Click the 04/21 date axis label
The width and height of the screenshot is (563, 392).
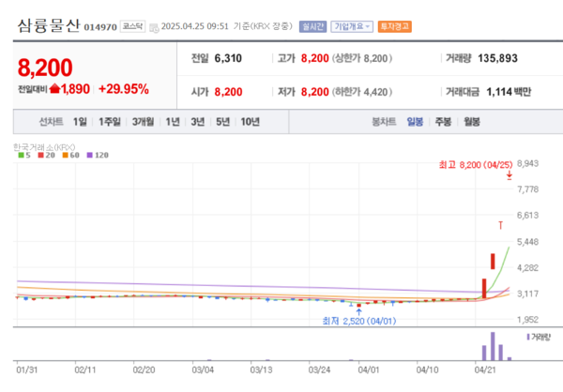(x=485, y=369)
